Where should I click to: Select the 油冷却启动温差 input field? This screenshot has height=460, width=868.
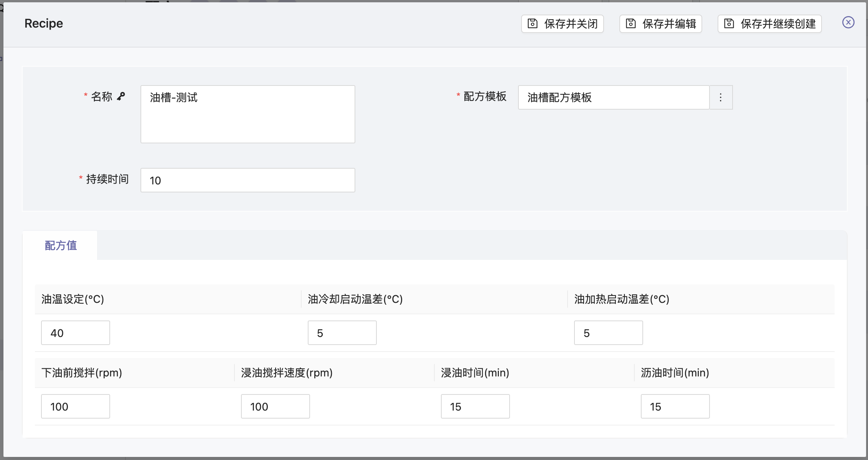pyautogui.click(x=342, y=333)
